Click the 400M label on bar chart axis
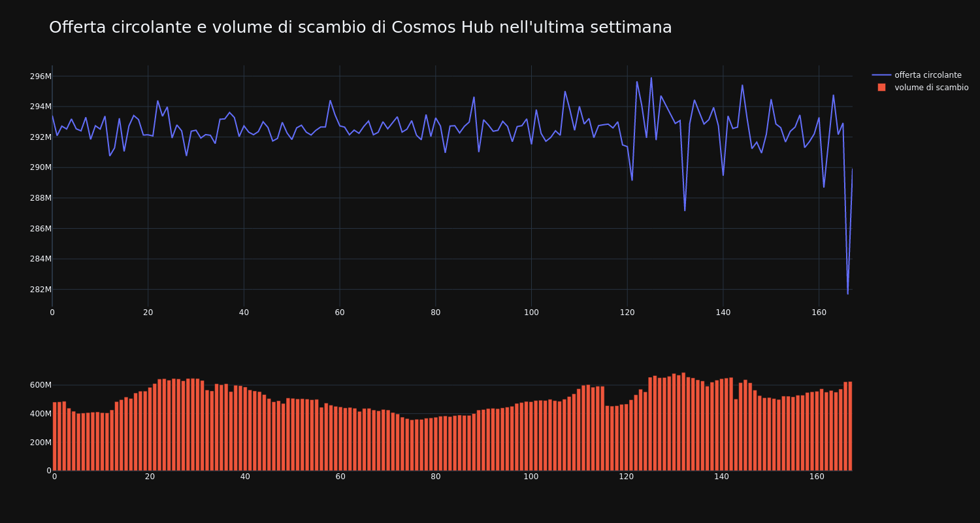980x523 pixels. click(x=40, y=414)
